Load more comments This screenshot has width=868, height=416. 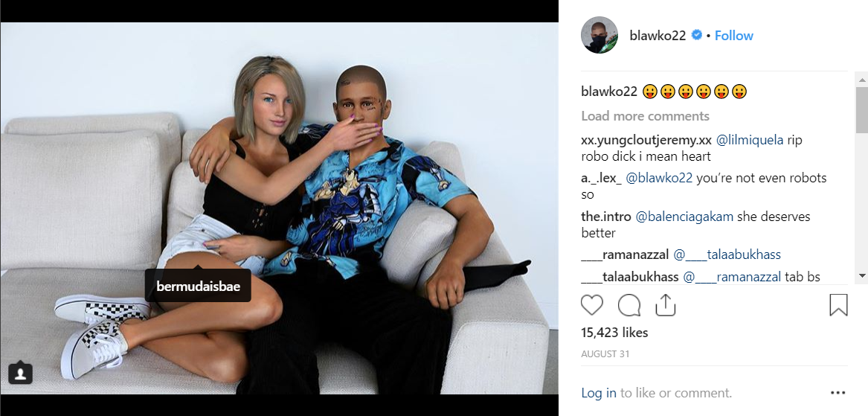point(645,116)
